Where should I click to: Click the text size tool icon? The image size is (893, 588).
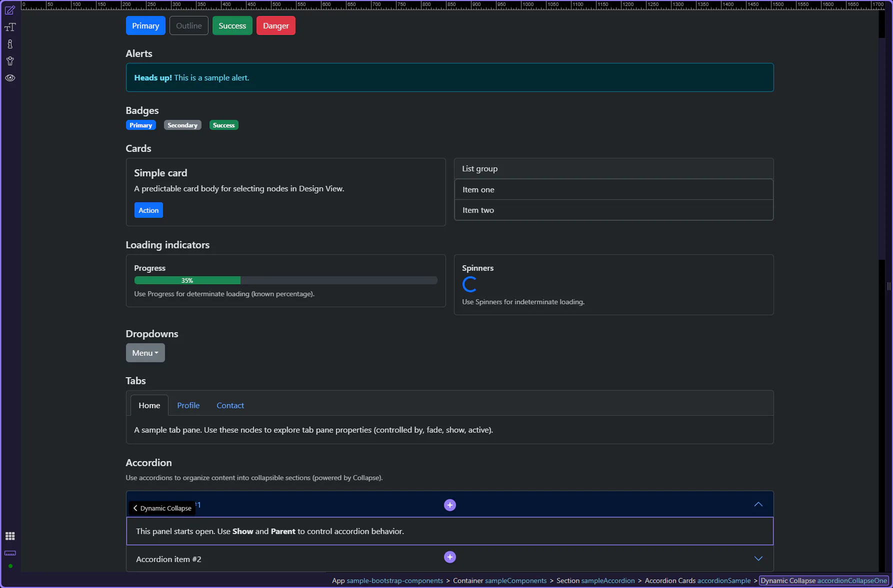(x=10, y=27)
